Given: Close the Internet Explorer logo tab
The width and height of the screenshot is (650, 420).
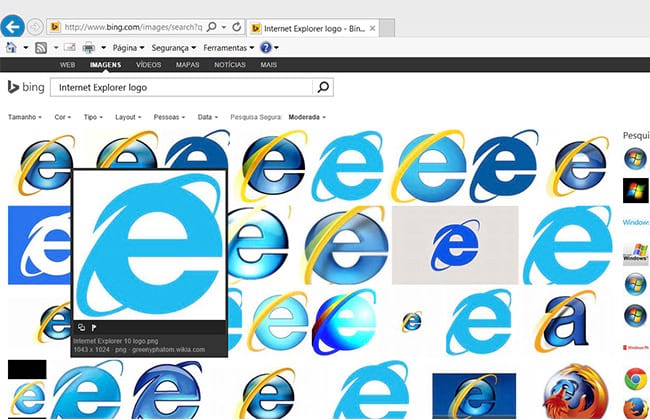Looking at the screenshot, I should 372,28.
